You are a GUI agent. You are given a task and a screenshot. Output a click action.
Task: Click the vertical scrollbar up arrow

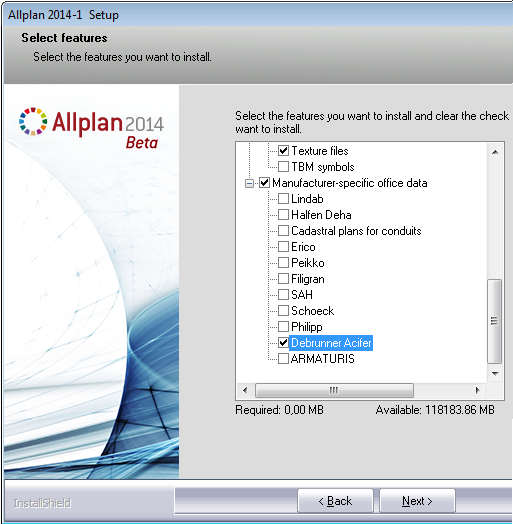(495, 152)
